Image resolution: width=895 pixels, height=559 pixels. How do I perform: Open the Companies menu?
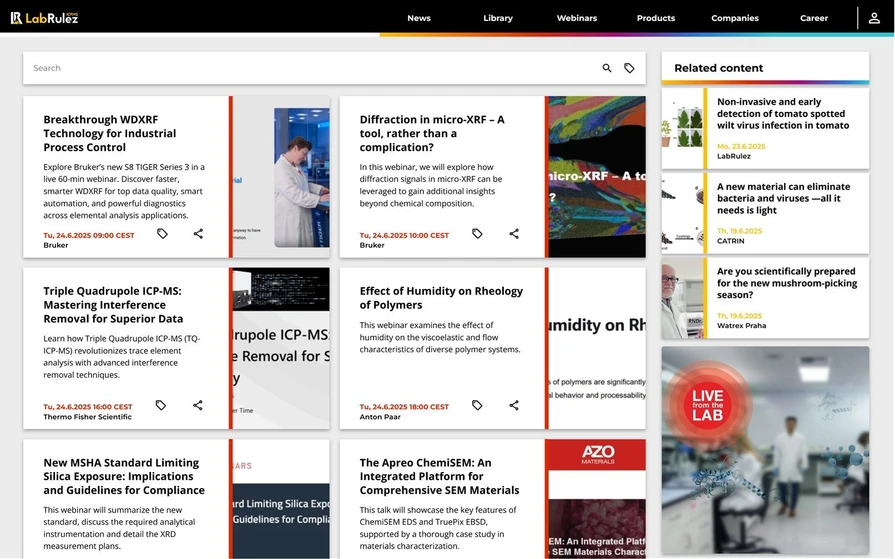pos(735,18)
